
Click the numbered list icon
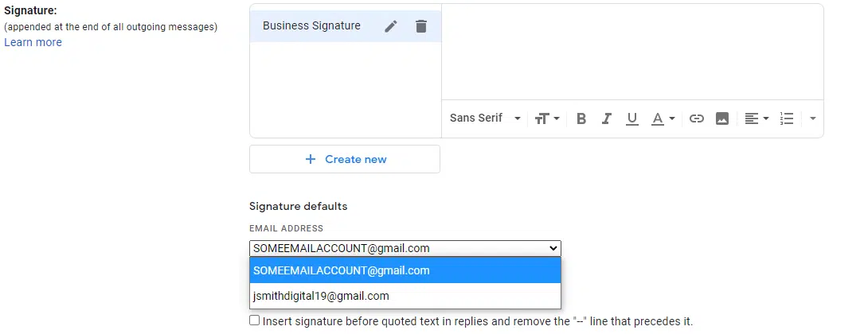(787, 118)
